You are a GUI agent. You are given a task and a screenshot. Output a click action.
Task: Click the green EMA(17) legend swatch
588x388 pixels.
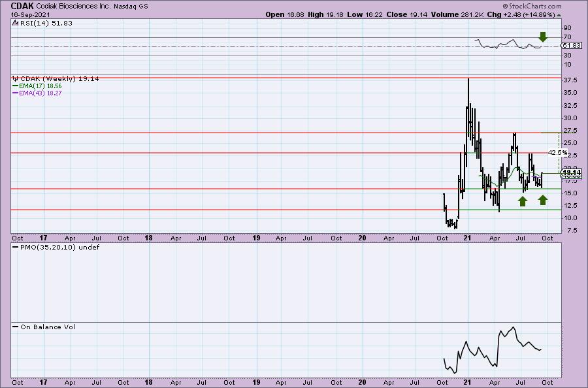(16, 86)
